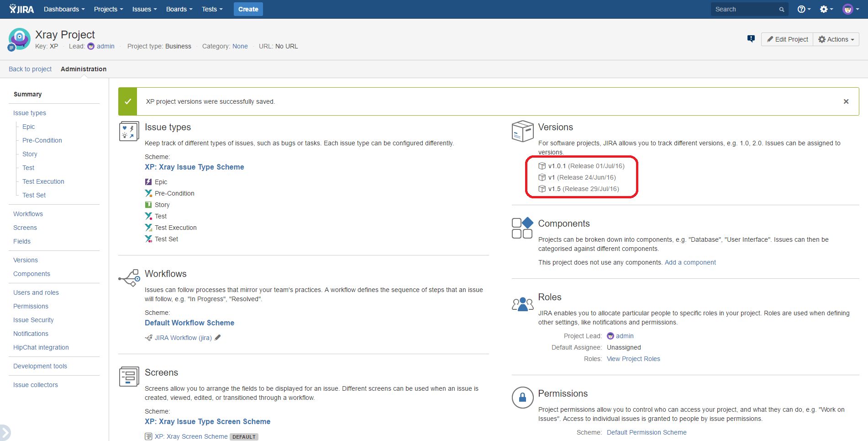This screenshot has width=868, height=441.
Task: Open the administration gear menu
Action: point(826,9)
